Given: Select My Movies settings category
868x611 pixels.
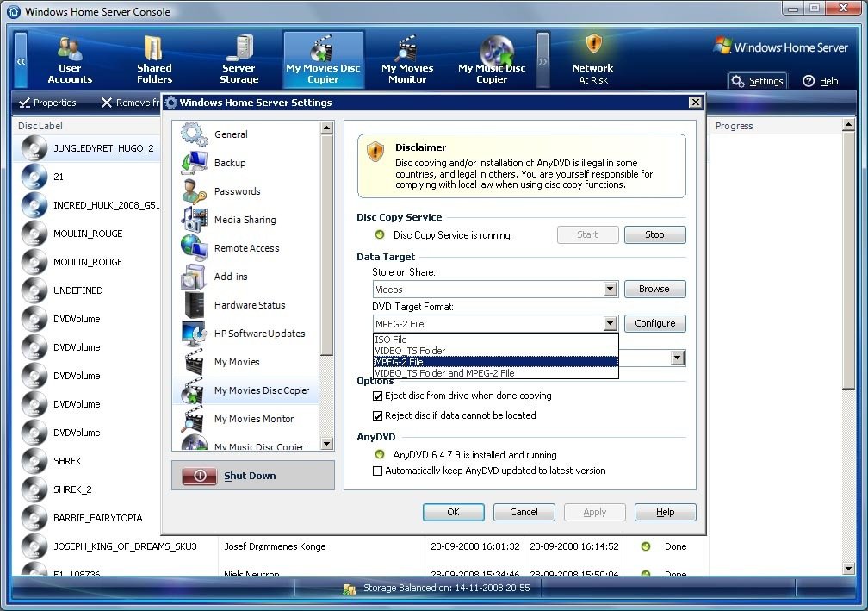Looking at the screenshot, I should [245, 362].
